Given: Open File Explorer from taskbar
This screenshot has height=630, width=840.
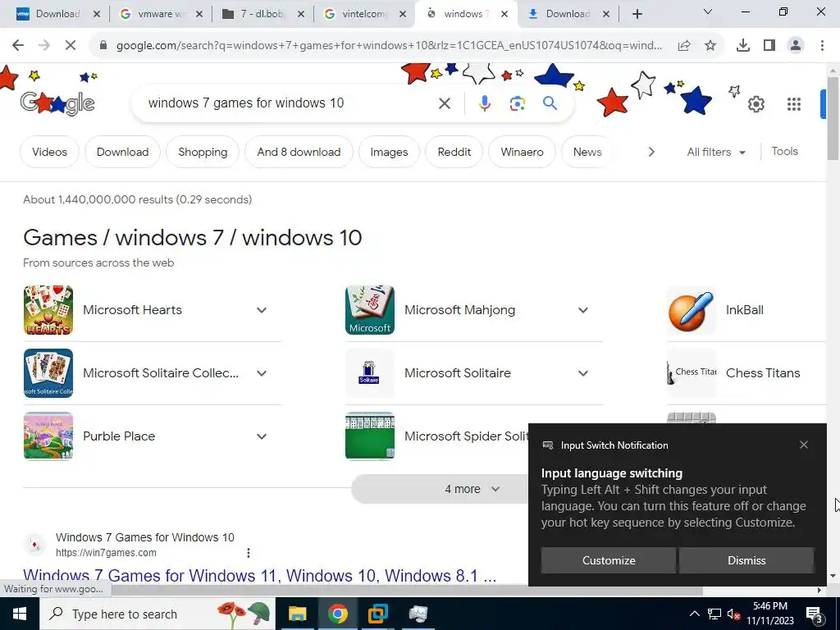Looking at the screenshot, I should click(x=297, y=614).
